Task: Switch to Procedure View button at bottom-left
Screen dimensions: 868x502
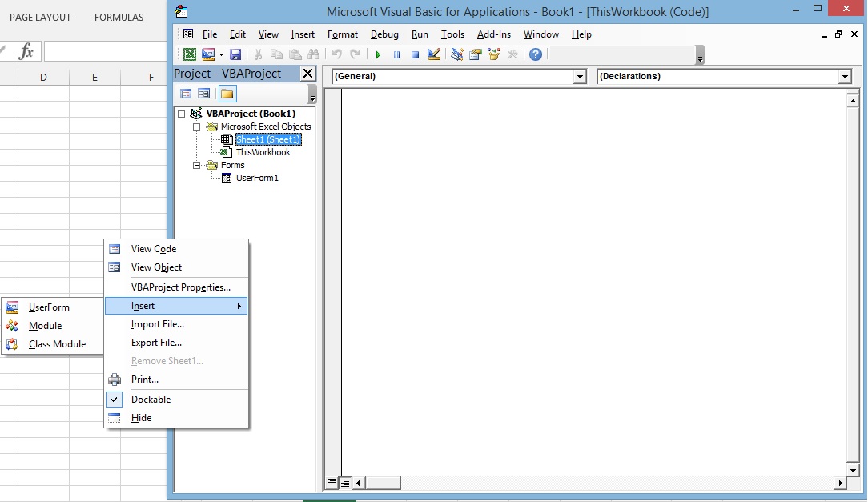Action: tap(331, 483)
